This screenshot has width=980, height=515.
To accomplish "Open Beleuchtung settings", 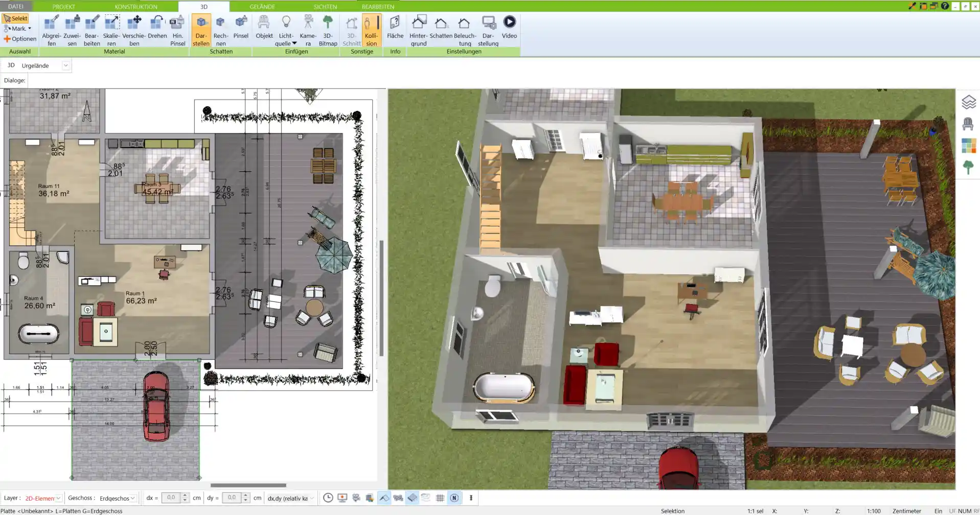I will click(465, 31).
